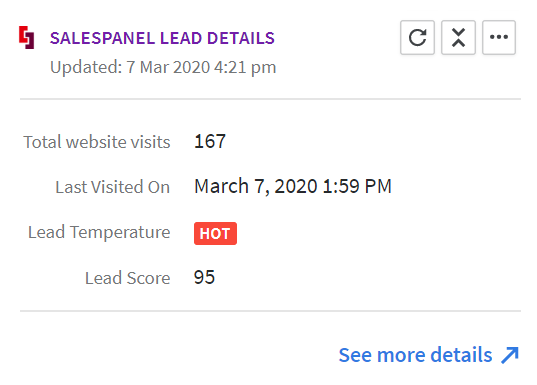The height and width of the screenshot is (385, 537).
Task: Collapse the Salespanel widget with the arrows icon
Action: point(458,37)
